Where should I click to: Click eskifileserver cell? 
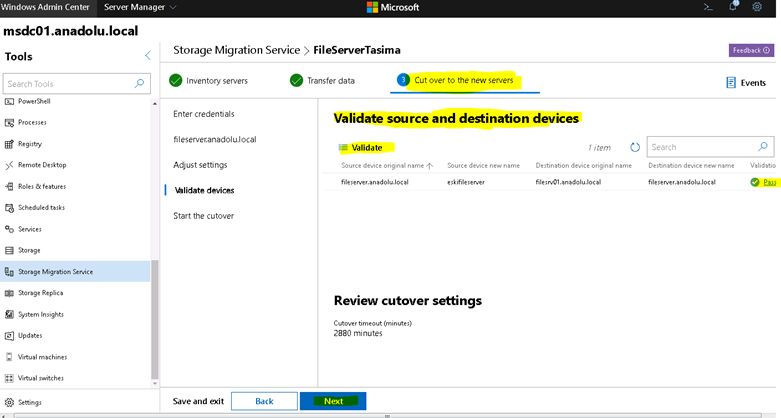(466, 182)
